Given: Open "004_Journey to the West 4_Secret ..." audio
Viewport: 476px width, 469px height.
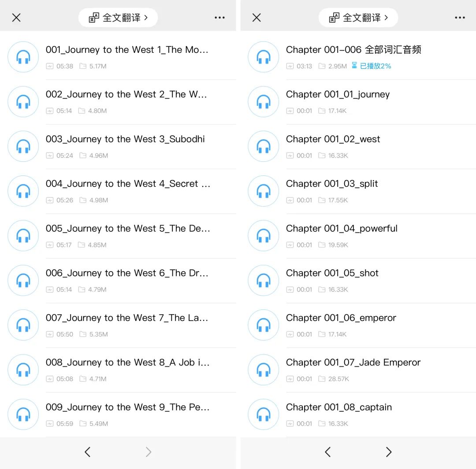Looking at the screenshot, I should point(128,184).
